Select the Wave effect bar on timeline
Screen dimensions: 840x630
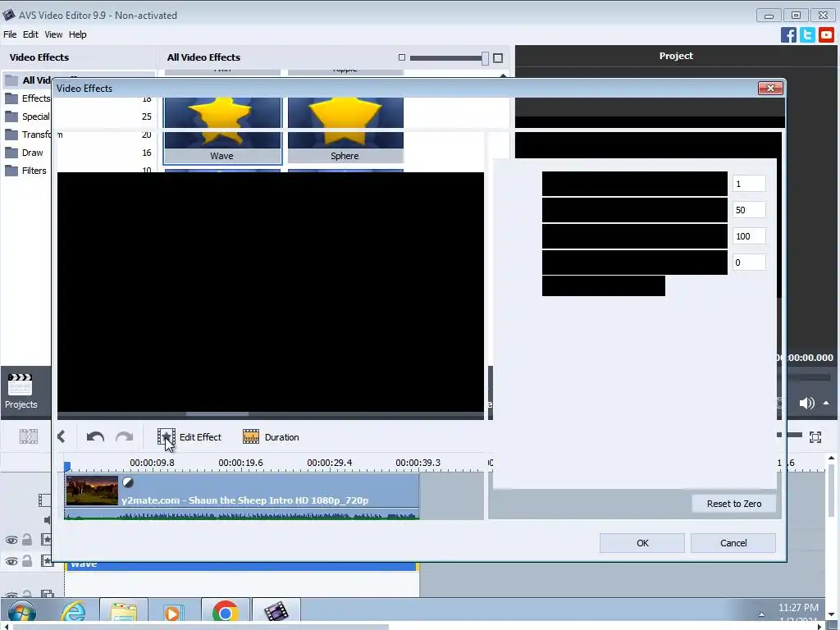coord(242,565)
